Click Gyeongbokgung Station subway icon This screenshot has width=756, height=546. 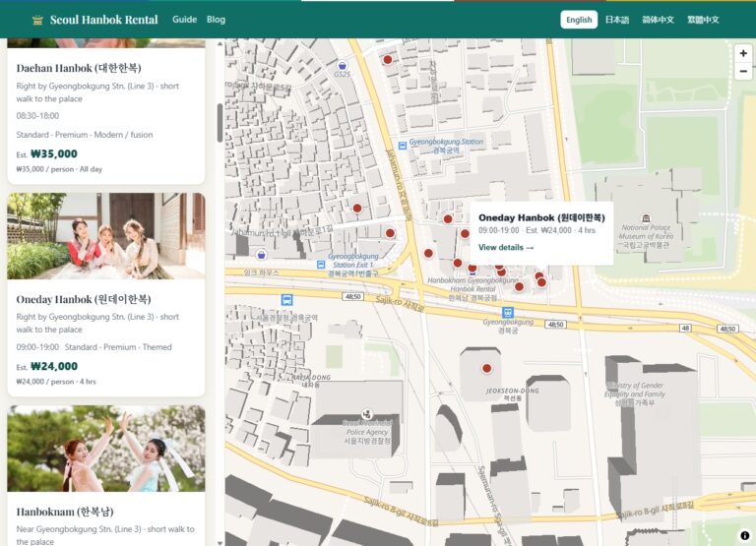tap(403, 146)
